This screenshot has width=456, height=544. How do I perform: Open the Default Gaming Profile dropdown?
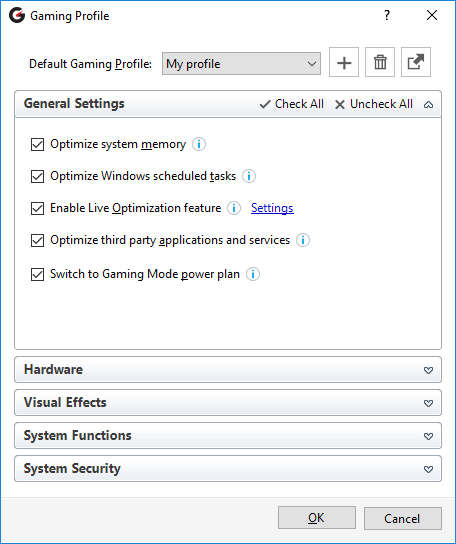point(241,64)
